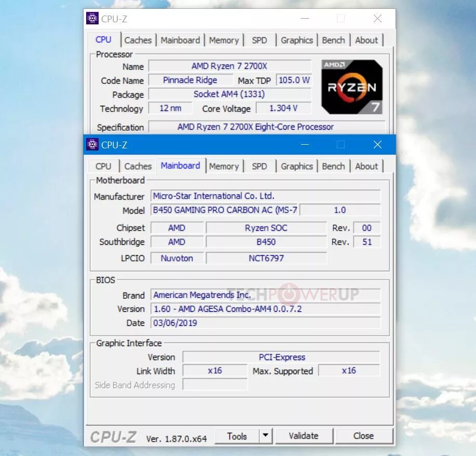Open Graphics tab in front window
Screen dimensions: 476x456
click(x=297, y=166)
